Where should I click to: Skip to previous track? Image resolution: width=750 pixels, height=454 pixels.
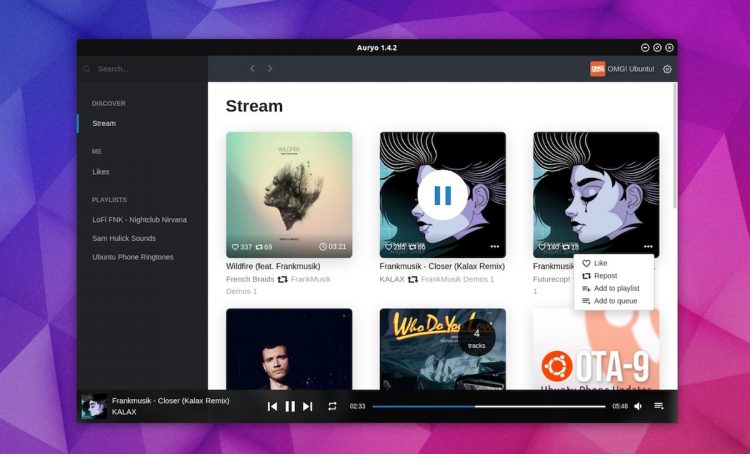pyautogui.click(x=272, y=406)
